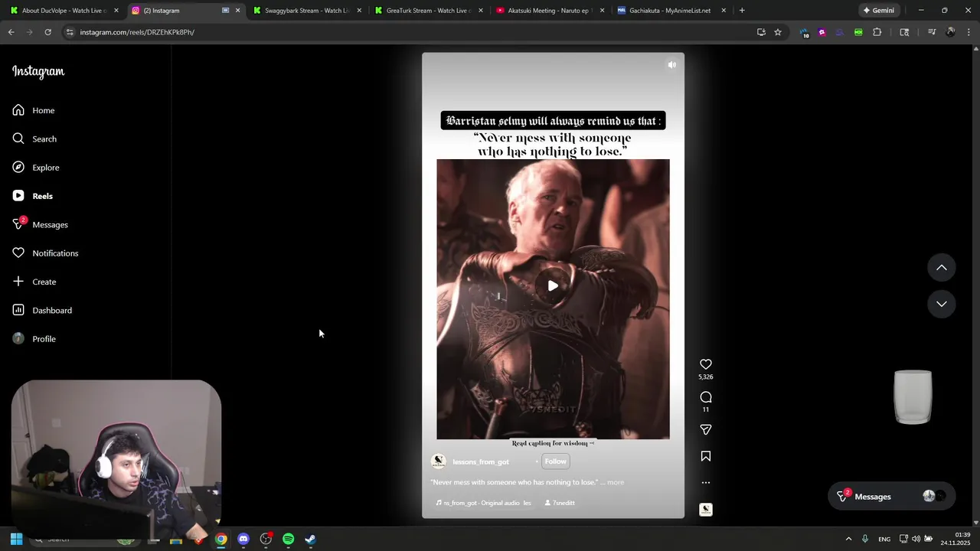Open the reel's comments
Image resolution: width=980 pixels, height=551 pixels.
click(706, 397)
